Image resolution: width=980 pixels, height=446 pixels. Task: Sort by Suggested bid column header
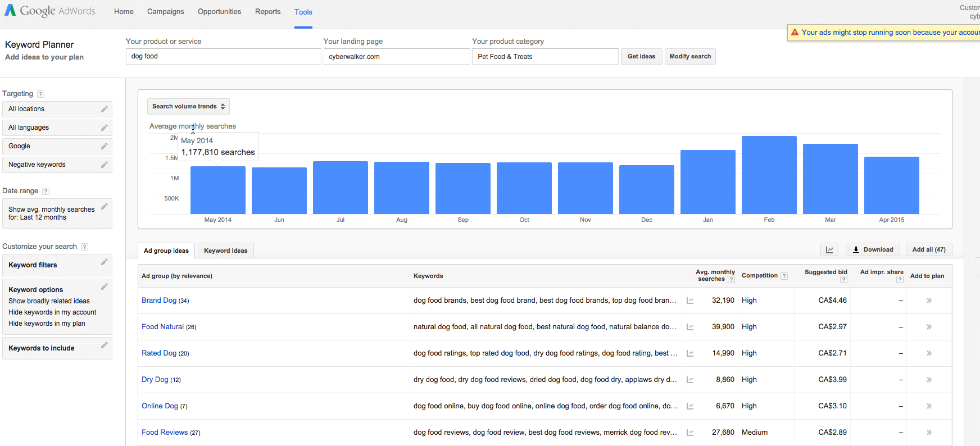(x=825, y=272)
